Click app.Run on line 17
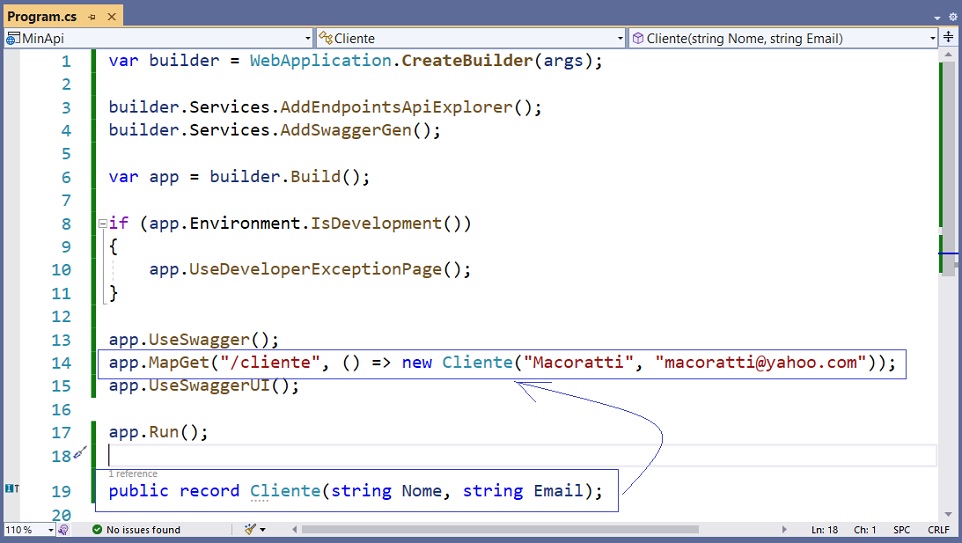The image size is (962, 543). (x=144, y=432)
